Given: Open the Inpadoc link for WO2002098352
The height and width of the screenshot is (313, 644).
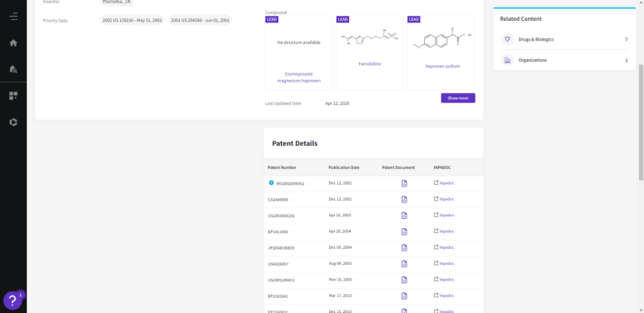Looking at the screenshot, I should pos(444,183).
